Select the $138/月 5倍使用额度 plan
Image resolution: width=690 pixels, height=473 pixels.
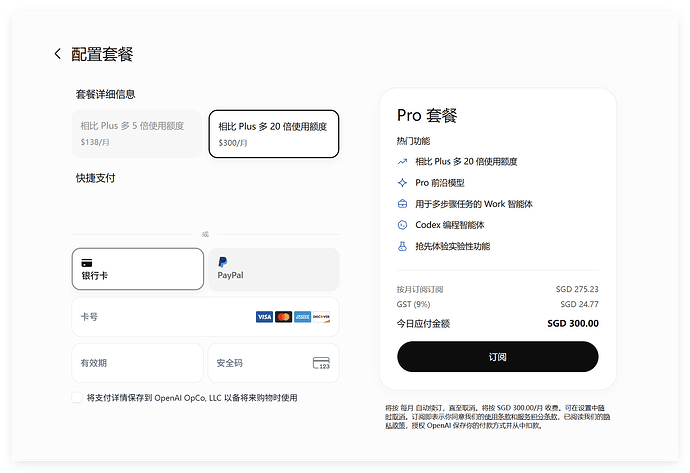(x=137, y=134)
